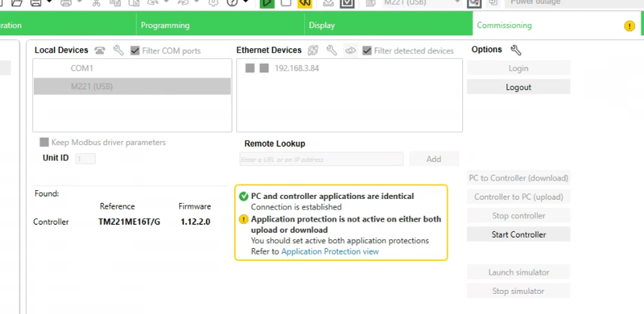This screenshot has height=314, width=644.
Task: Click the eye icon in Ethernet Devices
Action: [351, 51]
